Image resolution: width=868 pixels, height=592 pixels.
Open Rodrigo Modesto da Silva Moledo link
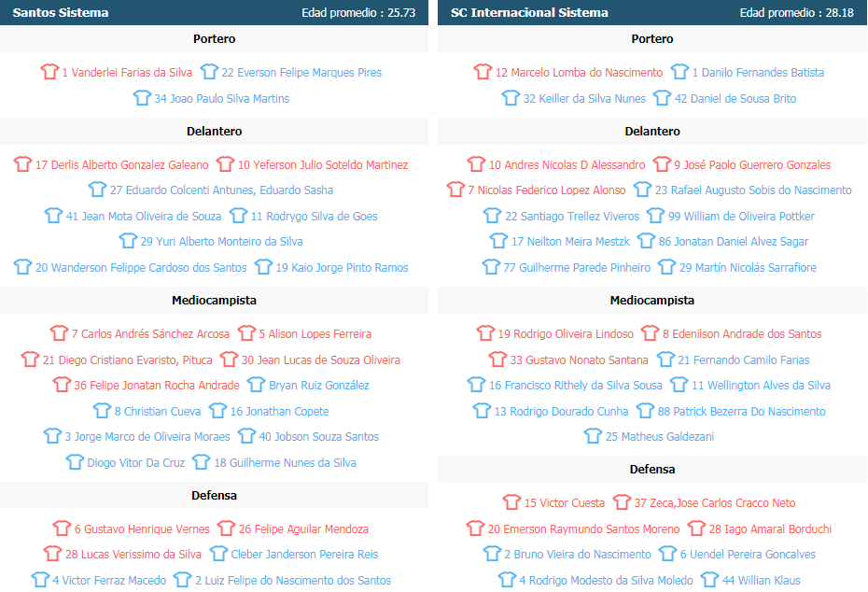606,581
